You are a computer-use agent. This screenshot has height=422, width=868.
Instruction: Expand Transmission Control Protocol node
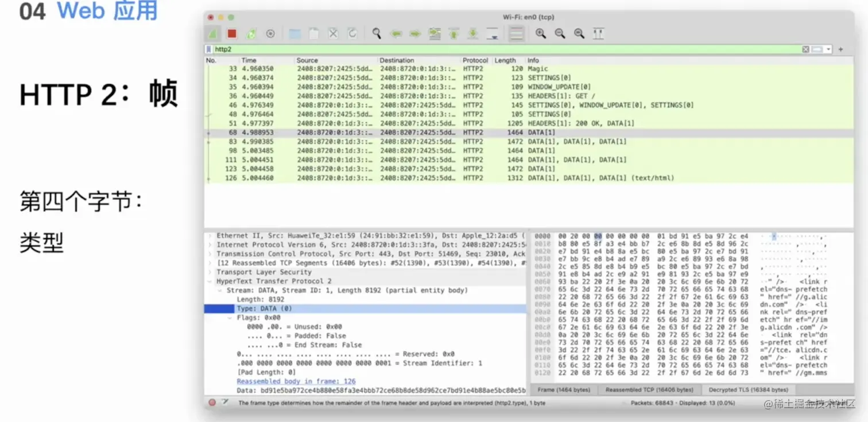pos(211,254)
